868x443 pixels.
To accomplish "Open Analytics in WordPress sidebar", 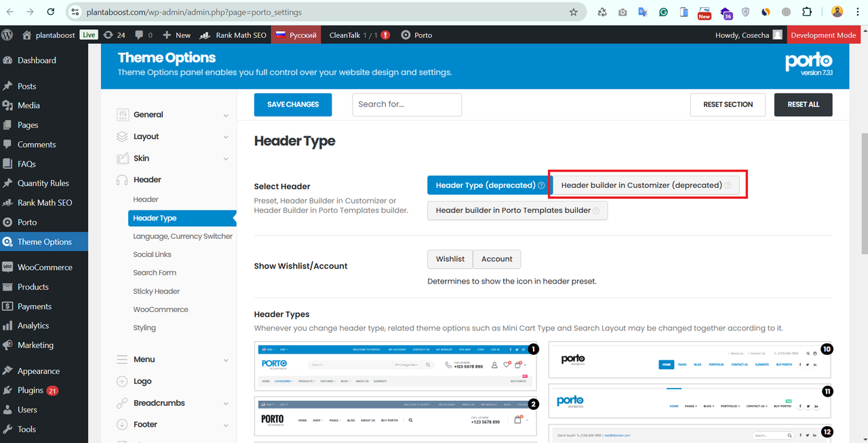I will [x=44, y=326].
